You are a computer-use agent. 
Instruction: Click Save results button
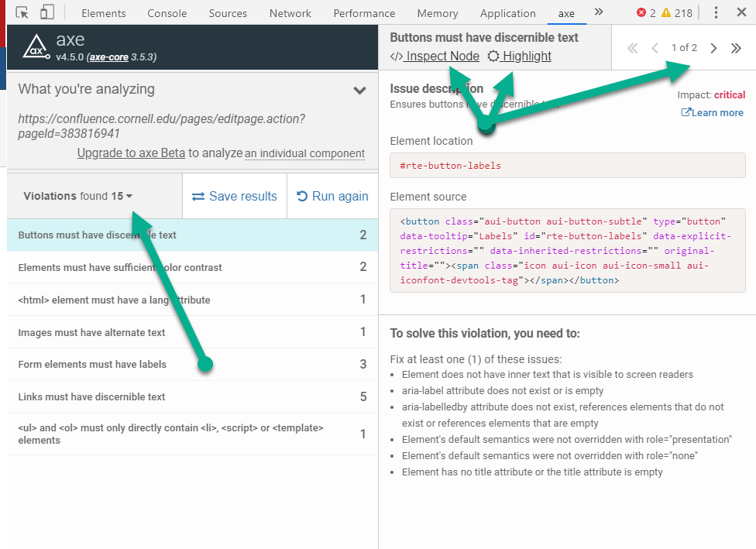click(x=235, y=196)
